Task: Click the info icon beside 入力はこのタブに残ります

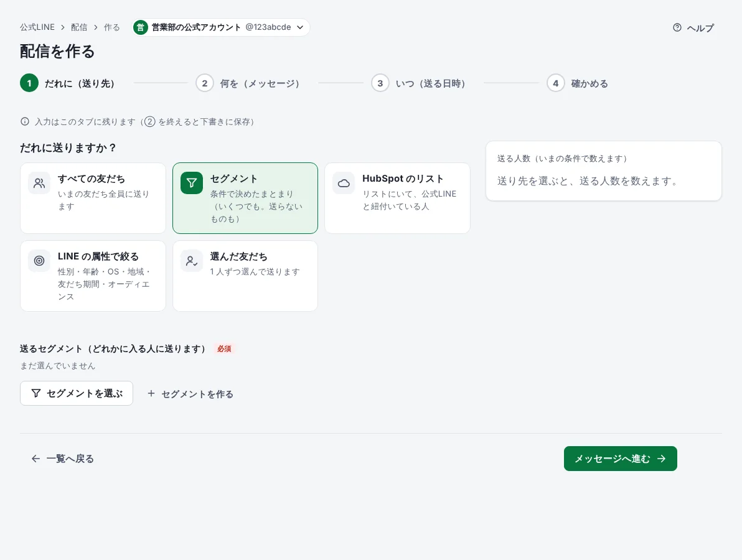Action: click(25, 121)
